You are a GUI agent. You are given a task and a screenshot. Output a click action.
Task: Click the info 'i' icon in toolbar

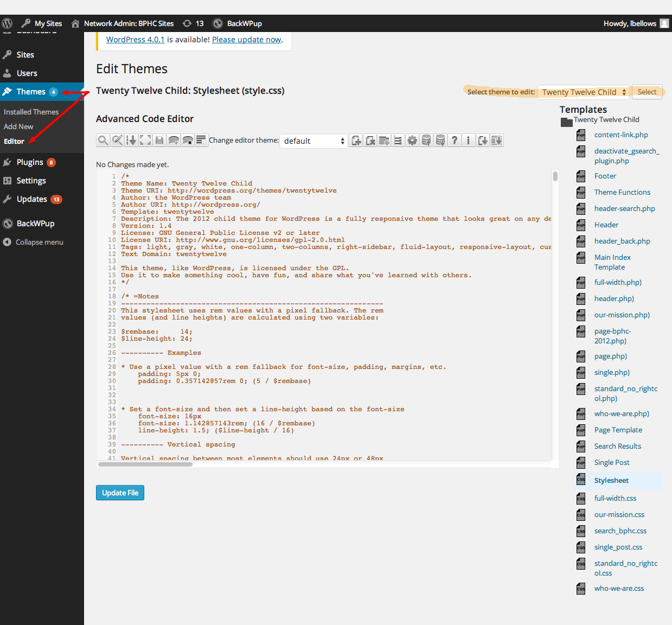tap(469, 141)
